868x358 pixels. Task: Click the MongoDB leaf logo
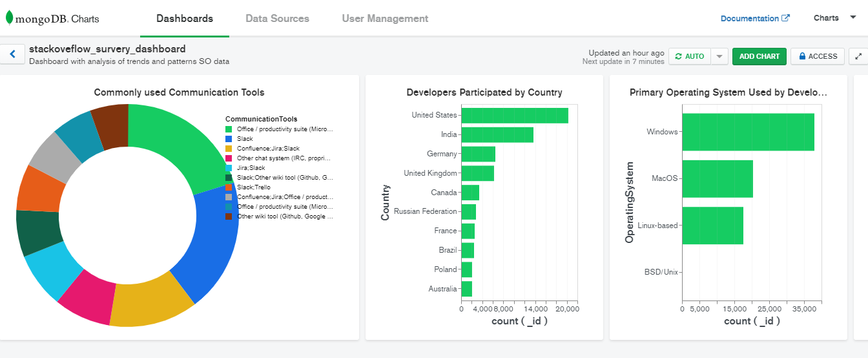[10, 18]
